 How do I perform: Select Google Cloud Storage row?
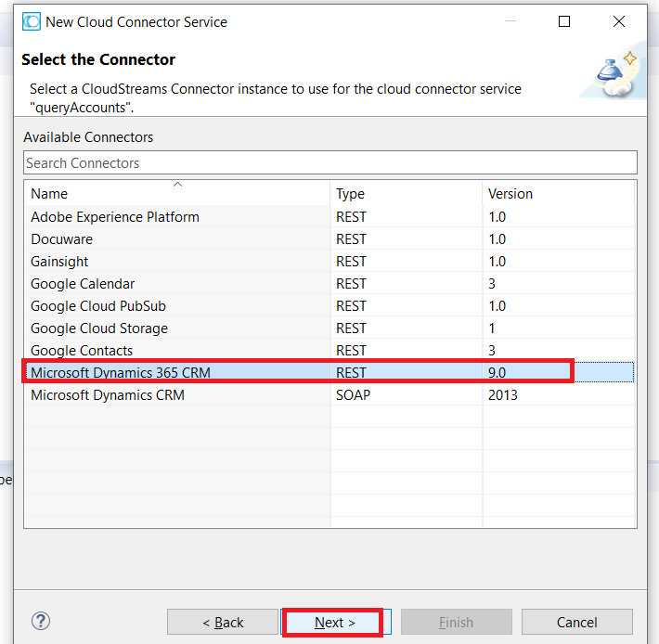(329, 328)
